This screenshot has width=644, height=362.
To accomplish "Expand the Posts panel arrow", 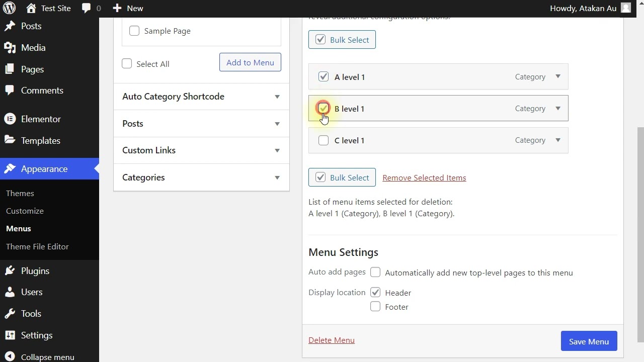I will point(277,124).
